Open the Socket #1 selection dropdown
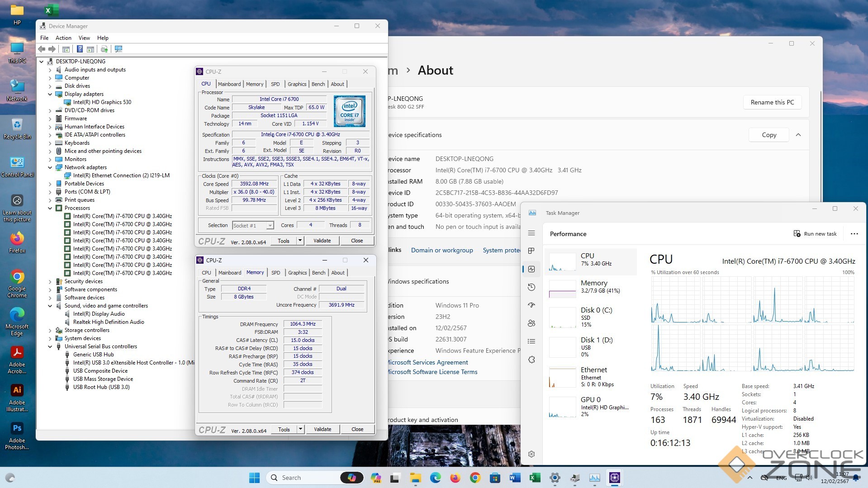 click(x=270, y=226)
